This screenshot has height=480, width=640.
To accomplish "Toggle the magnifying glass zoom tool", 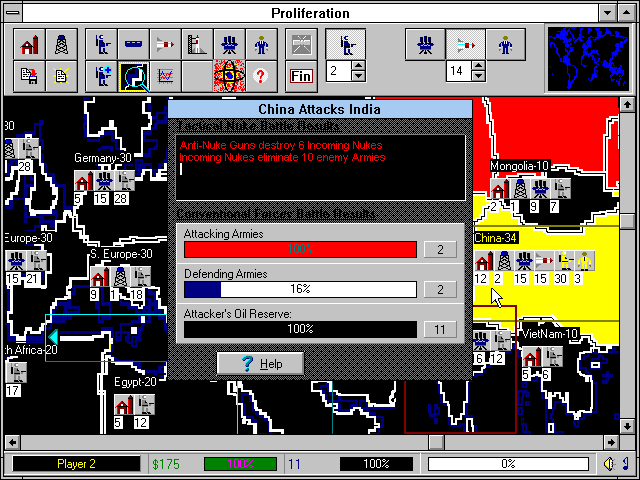I will [133, 76].
